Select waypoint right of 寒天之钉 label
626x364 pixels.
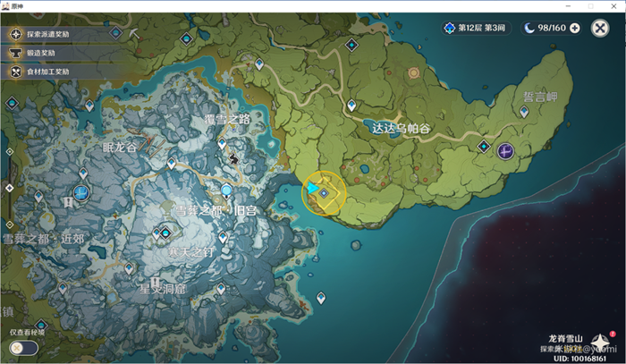point(223,237)
